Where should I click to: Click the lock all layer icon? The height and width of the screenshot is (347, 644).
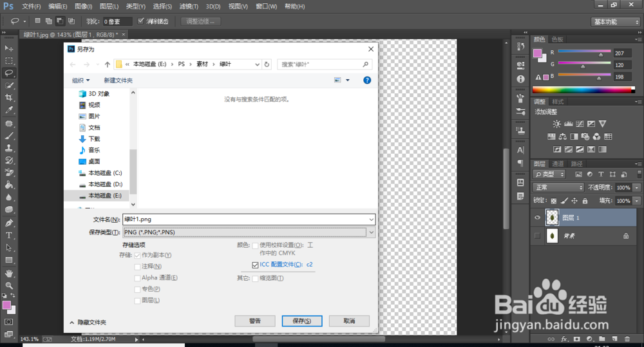585,201
